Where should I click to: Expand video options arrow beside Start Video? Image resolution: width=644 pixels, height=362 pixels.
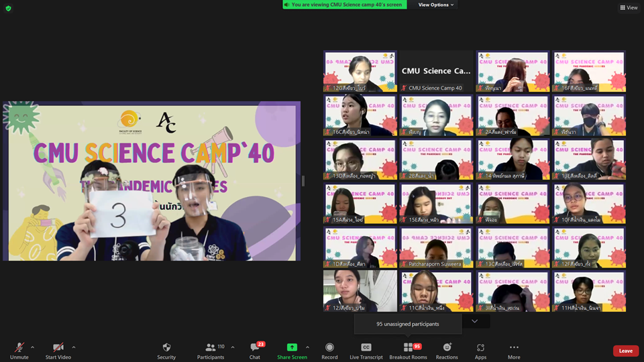pyautogui.click(x=73, y=347)
